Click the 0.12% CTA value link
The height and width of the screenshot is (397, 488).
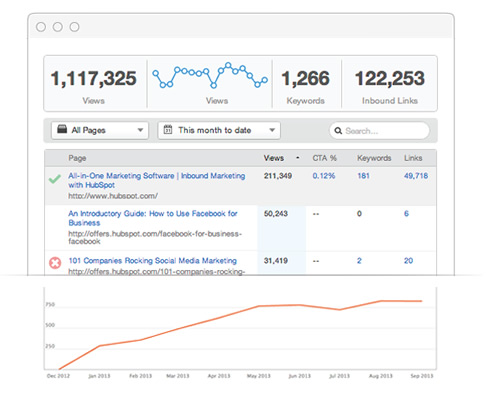coord(324,176)
